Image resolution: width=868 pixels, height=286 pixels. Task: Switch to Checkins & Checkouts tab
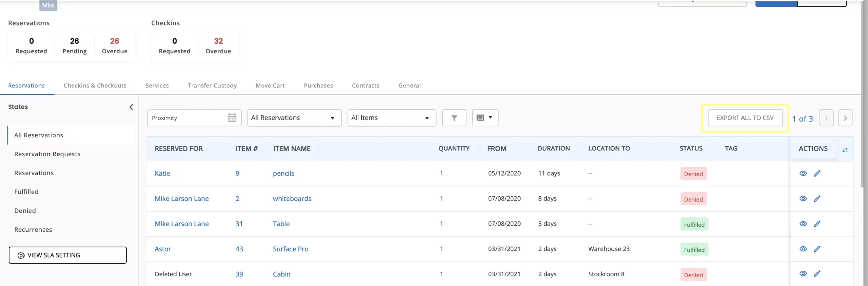(x=95, y=86)
